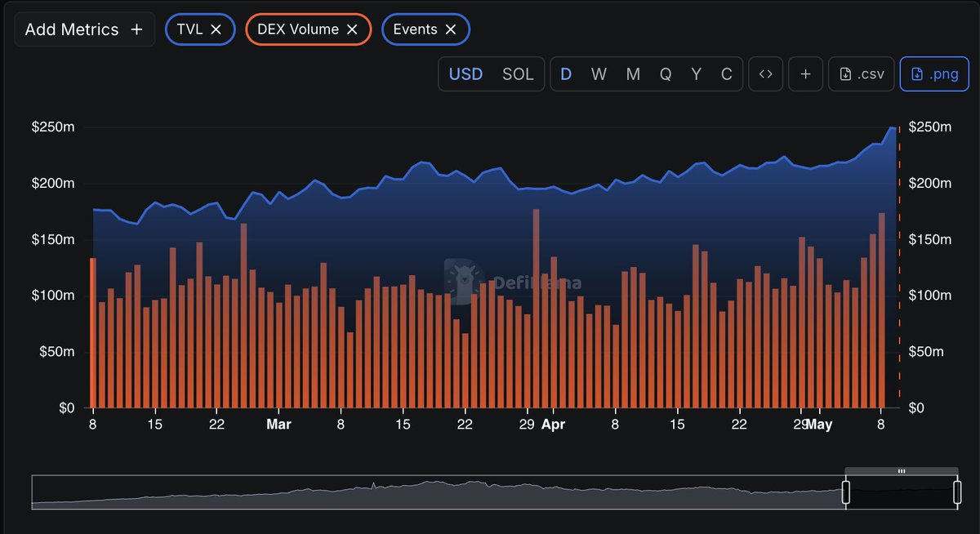Click the x-axis label 'May'
The width and height of the screenshot is (980, 534).
coord(819,425)
